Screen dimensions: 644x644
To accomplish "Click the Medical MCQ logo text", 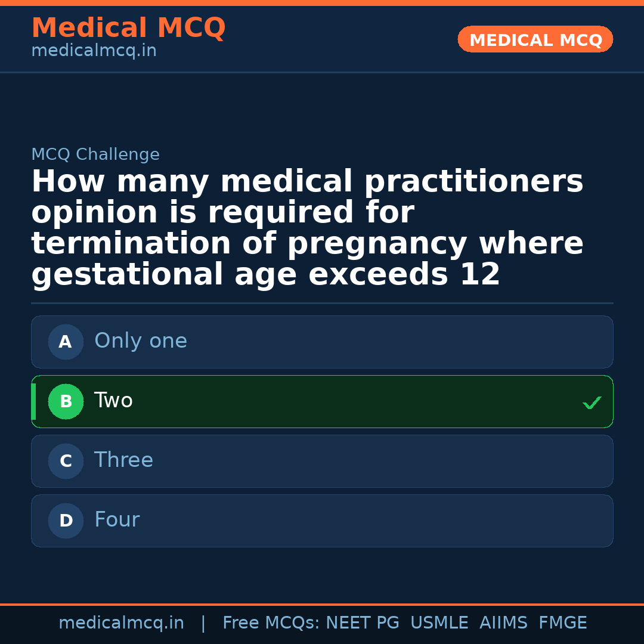I will [128, 28].
